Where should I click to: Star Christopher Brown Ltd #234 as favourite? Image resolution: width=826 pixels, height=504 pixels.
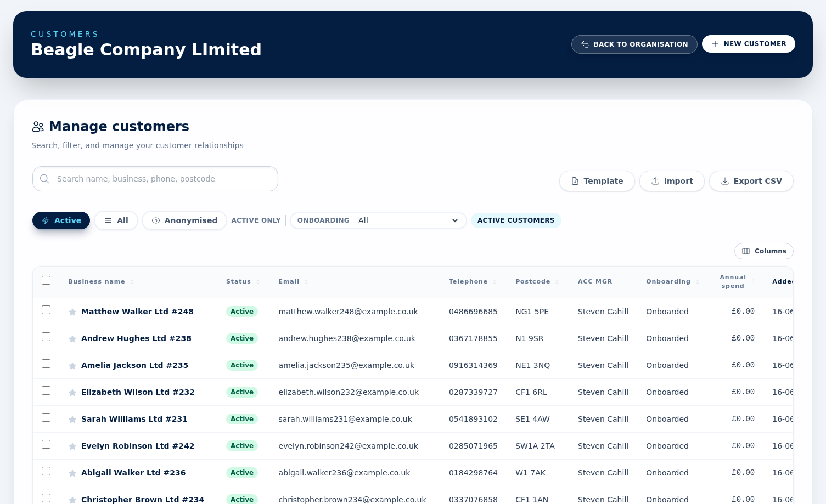point(72,500)
